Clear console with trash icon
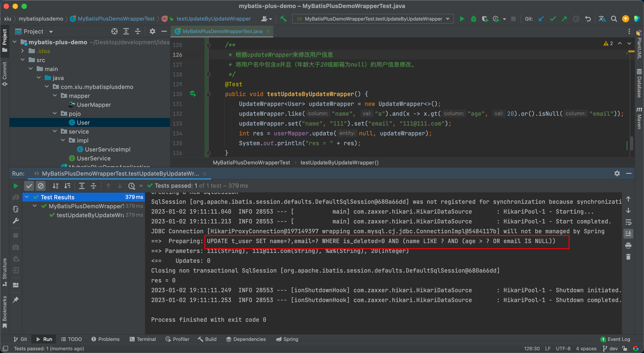The image size is (644, 353). (x=628, y=257)
